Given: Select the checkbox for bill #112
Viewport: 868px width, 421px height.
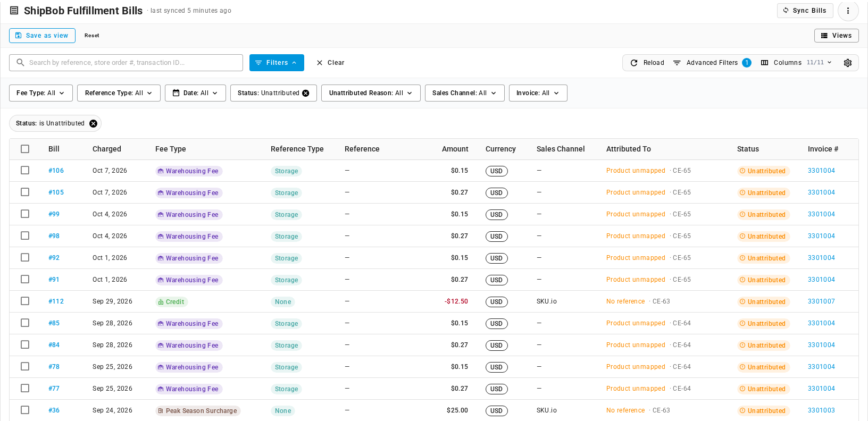Looking at the screenshot, I should click(x=25, y=301).
